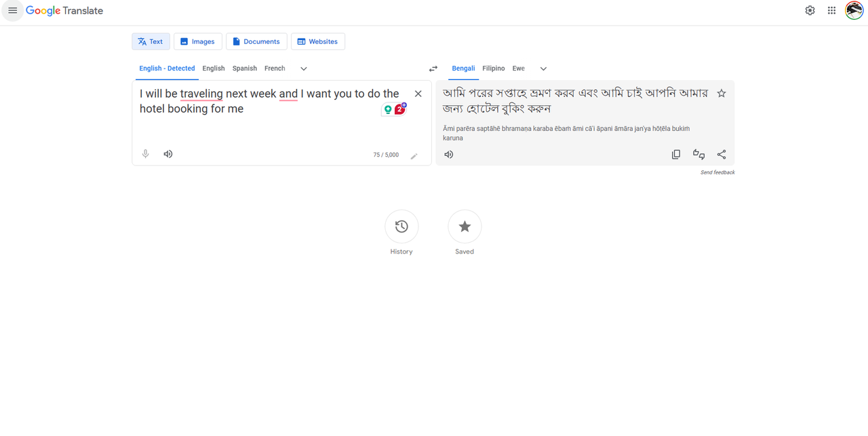Open the Google apps grid
Screen dimensions: 868x436
pyautogui.click(x=831, y=11)
